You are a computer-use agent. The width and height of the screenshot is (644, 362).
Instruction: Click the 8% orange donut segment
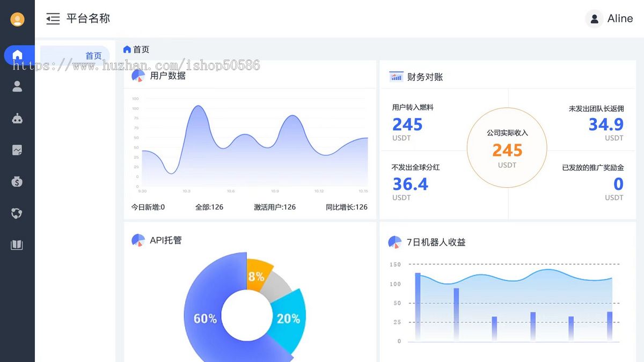pos(257,276)
